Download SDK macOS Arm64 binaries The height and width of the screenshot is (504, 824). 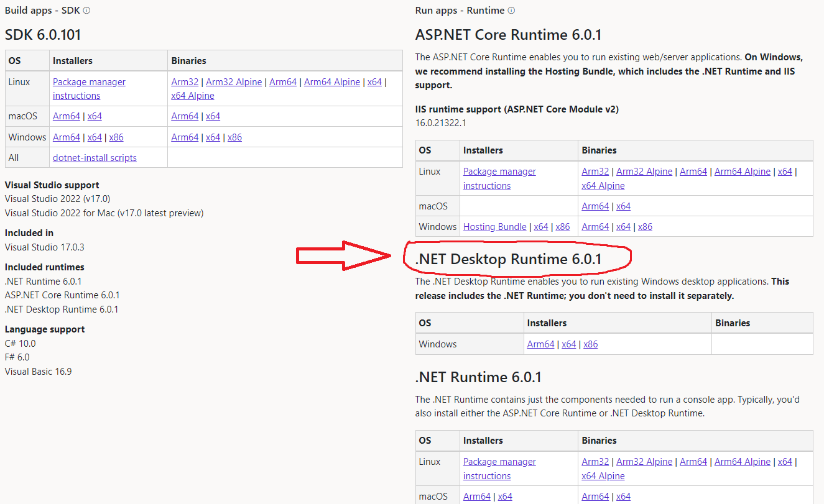click(x=185, y=116)
